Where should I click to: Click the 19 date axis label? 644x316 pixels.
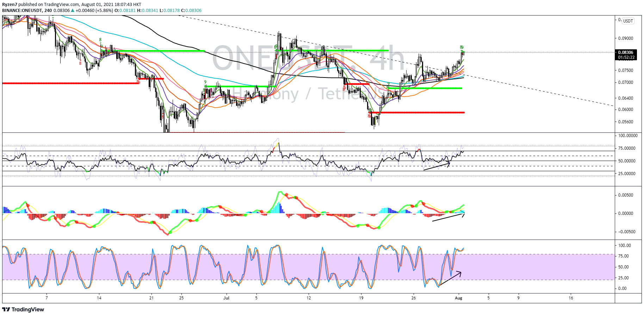click(x=361, y=298)
